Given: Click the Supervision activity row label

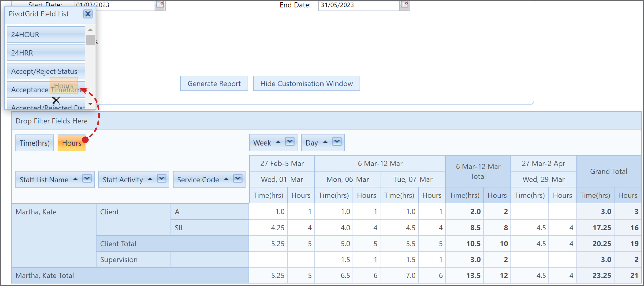Looking at the screenshot, I should [134, 259].
